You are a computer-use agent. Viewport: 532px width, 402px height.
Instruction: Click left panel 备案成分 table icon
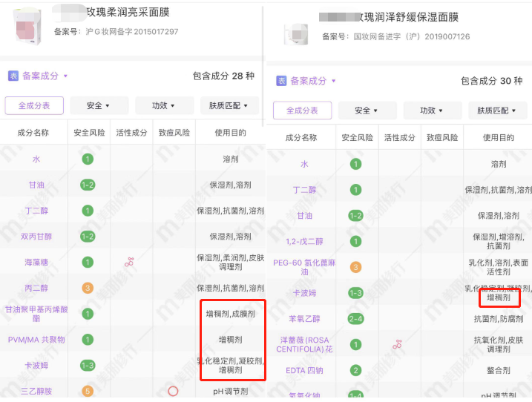point(13,76)
